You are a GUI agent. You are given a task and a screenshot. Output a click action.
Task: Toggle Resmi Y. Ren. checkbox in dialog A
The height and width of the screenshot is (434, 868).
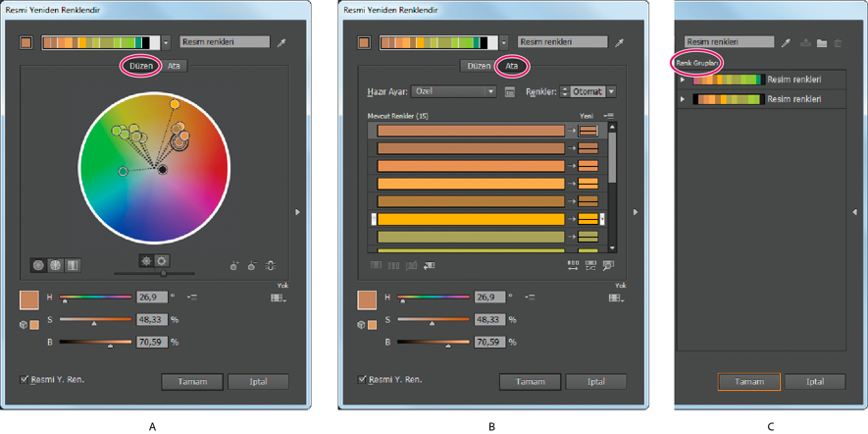(x=24, y=380)
